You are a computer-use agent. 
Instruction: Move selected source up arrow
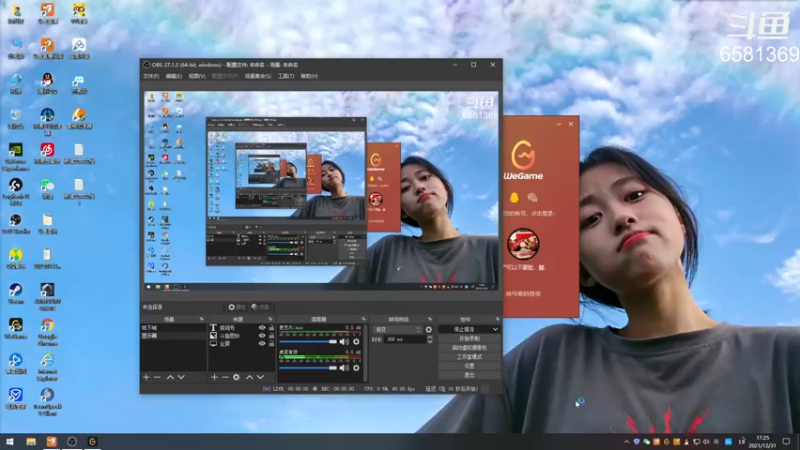249,377
